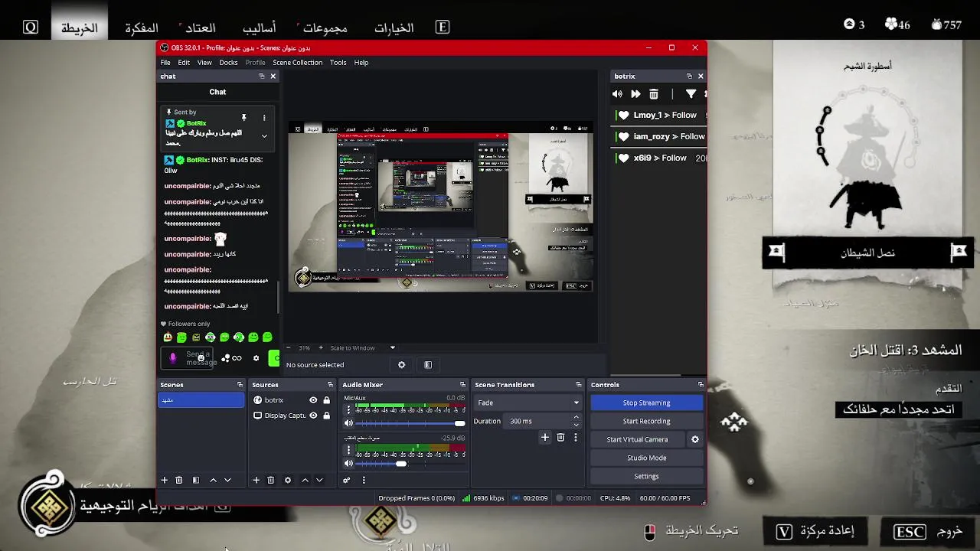Float the Controls dock

[x=701, y=385]
